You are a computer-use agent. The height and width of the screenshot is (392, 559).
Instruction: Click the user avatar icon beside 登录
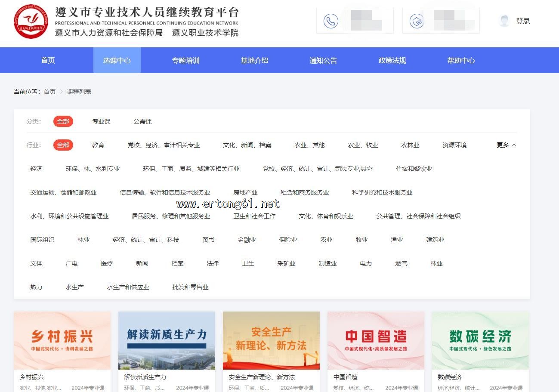click(x=504, y=21)
